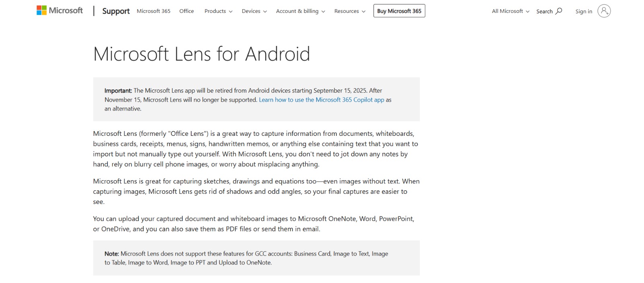Click the 'Note:' label in the GCC notice
The width and height of the screenshot is (644, 283).
pos(111,254)
